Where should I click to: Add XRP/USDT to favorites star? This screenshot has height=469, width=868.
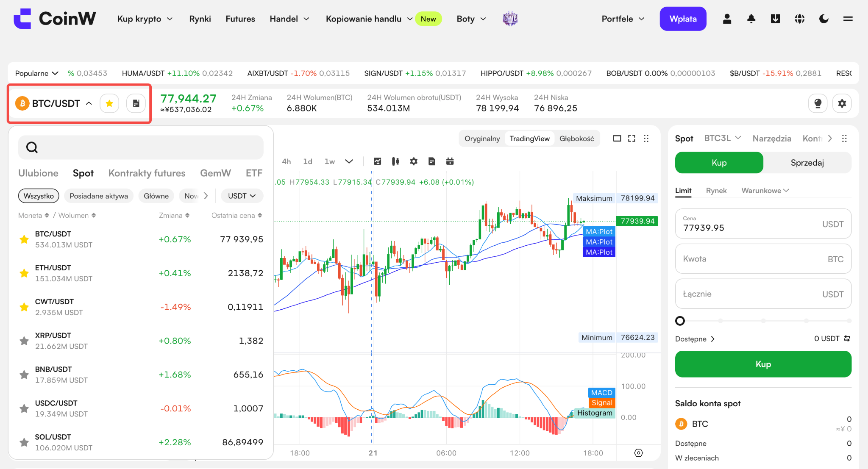click(24, 341)
